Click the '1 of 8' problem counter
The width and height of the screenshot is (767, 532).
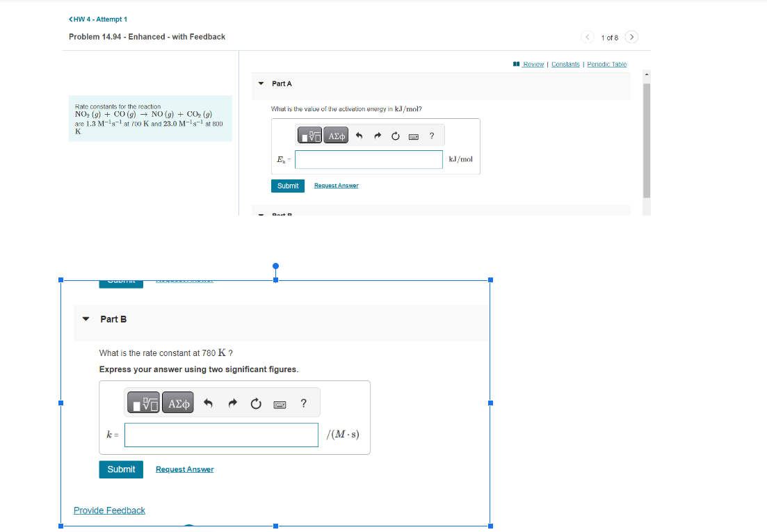point(609,38)
